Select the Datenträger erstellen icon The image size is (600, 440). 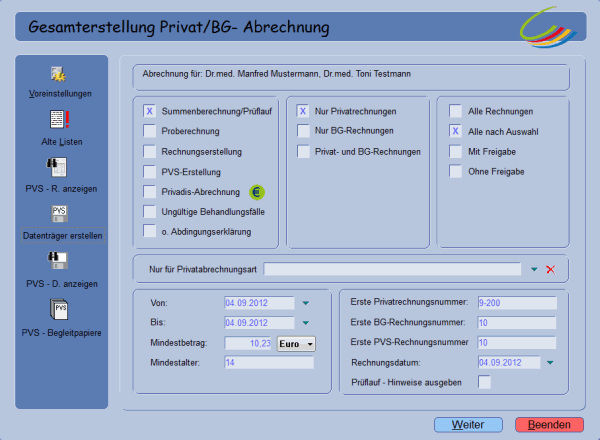point(59,214)
